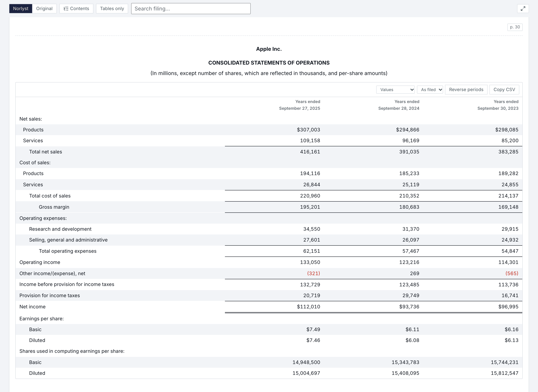Click the 14,948,500 basic shares value
Image resolution: width=538 pixels, height=392 pixels.
(x=306, y=363)
